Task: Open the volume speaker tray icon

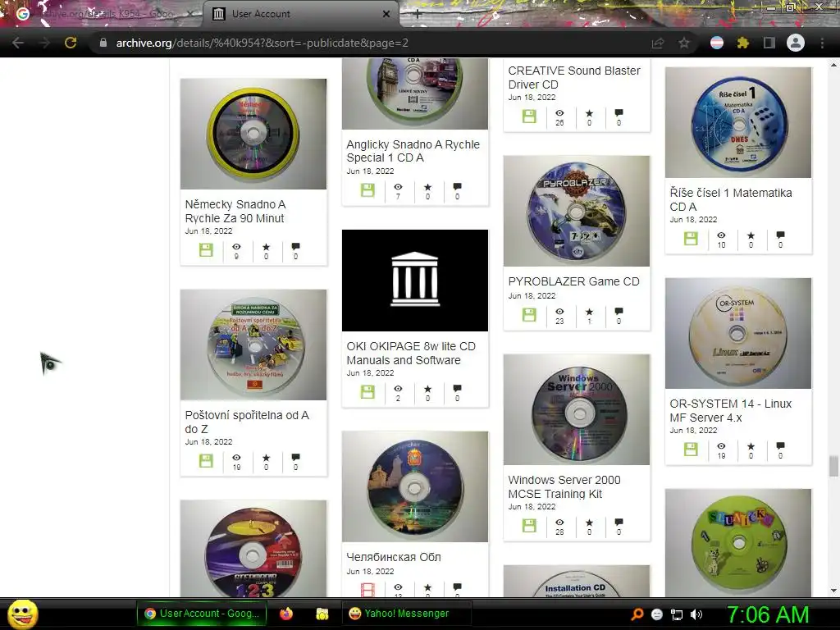Action: point(696,614)
